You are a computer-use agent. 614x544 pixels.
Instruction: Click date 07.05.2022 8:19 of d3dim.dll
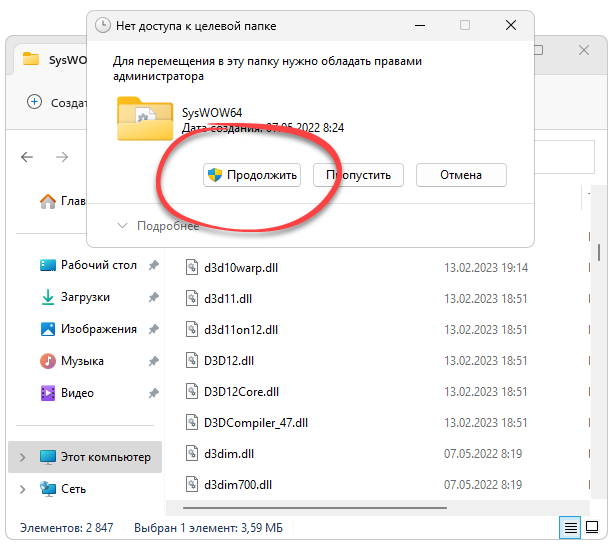(483, 454)
